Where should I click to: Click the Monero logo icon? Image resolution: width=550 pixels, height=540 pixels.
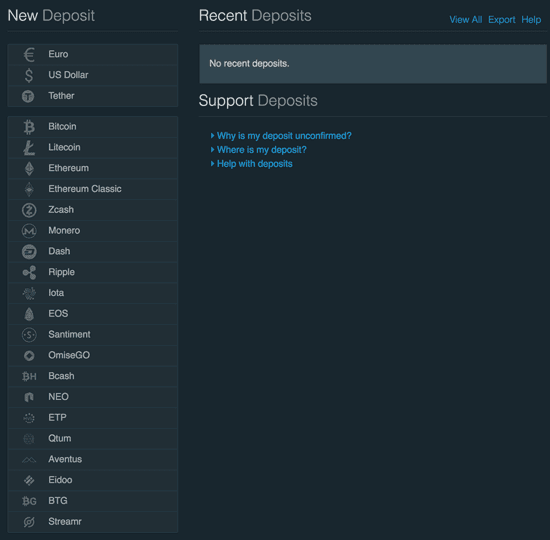point(29,231)
